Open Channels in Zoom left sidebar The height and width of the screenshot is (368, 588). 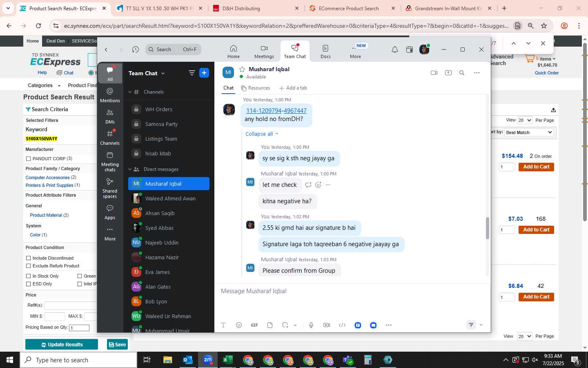(110, 137)
